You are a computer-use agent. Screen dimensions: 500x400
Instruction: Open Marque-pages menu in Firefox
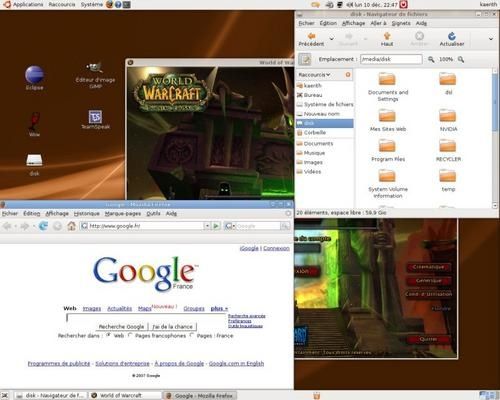123,213
